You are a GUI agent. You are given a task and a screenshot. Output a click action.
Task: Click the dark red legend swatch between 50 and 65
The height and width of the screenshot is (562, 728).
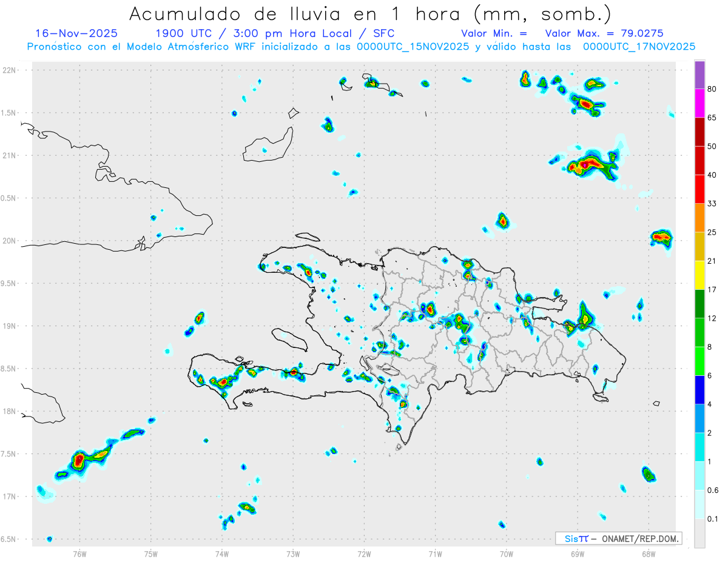[x=699, y=132]
